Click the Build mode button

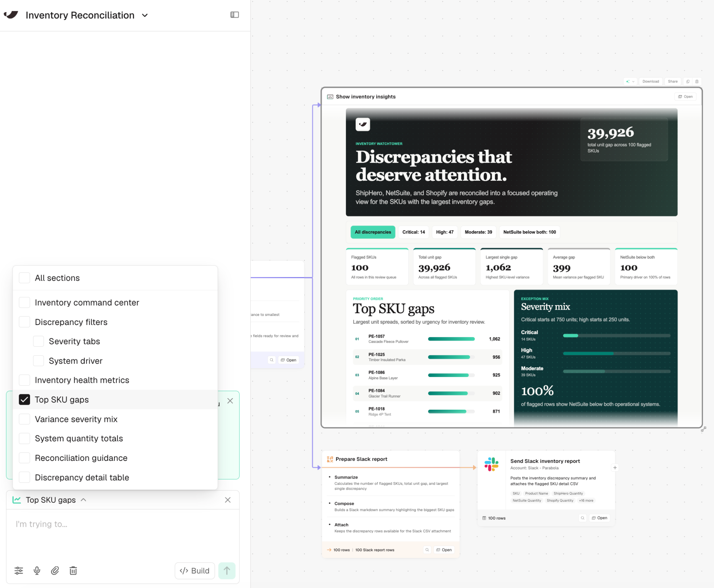pyautogui.click(x=195, y=571)
